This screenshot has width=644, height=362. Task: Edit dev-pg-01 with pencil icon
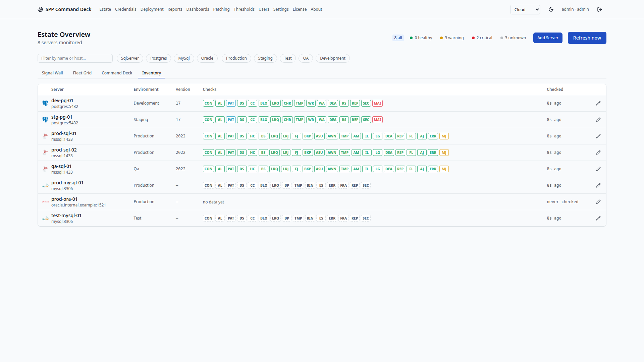[x=598, y=103]
